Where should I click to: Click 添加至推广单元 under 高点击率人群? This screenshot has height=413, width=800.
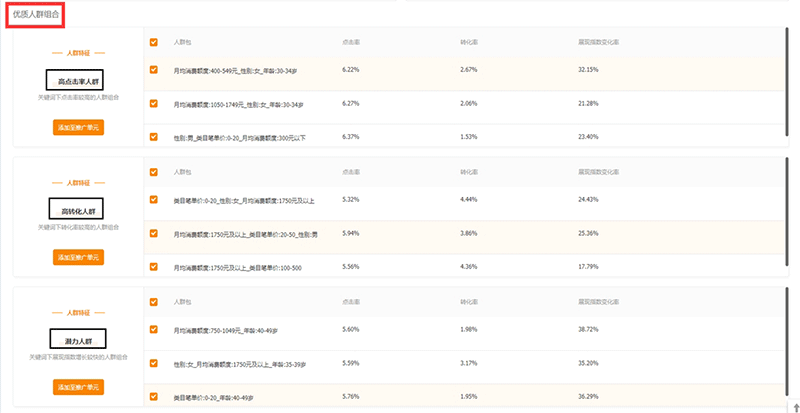click(x=78, y=127)
